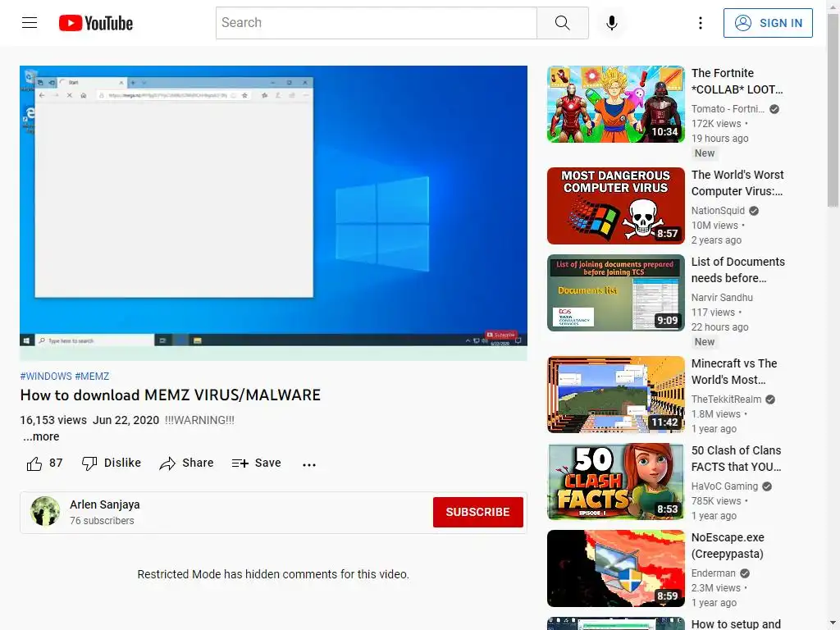Open title 'The World's Worst Computer Virus'

[737, 183]
